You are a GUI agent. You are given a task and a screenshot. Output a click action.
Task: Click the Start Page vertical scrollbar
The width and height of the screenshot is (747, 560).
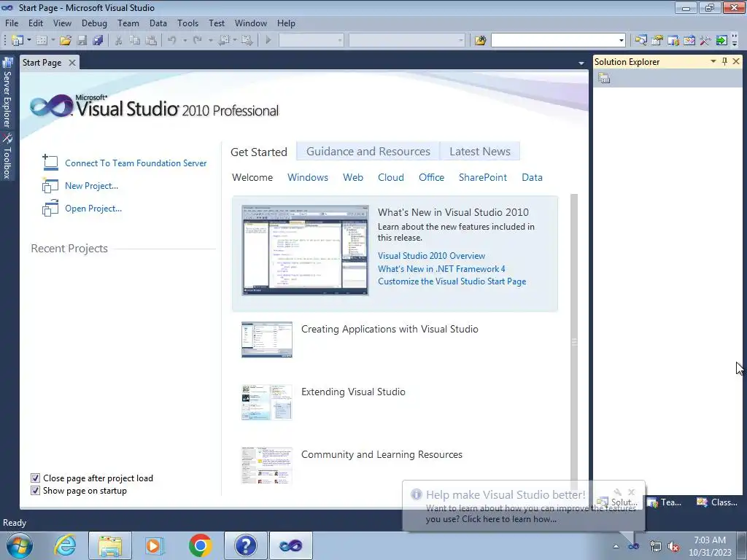click(x=574, y=341)
